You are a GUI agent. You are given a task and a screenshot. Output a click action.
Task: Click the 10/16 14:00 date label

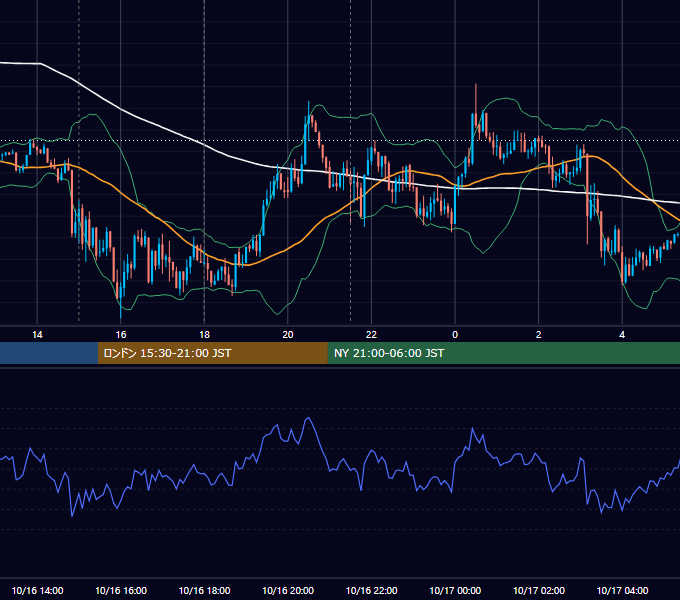pos(37,590)
